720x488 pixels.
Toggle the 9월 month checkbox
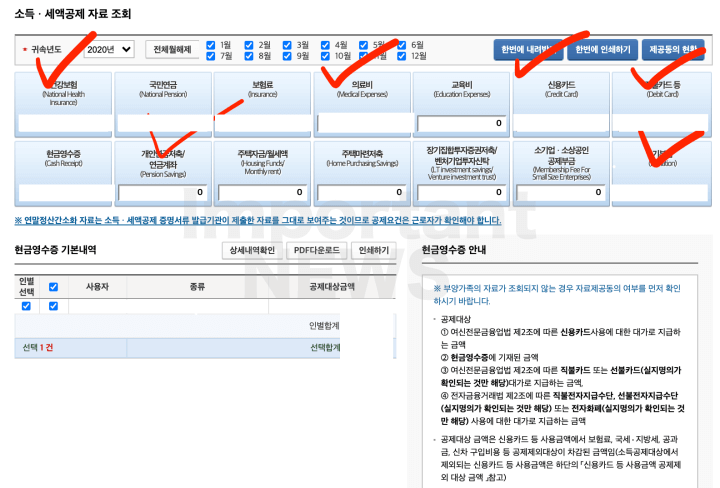click(287, 56)
